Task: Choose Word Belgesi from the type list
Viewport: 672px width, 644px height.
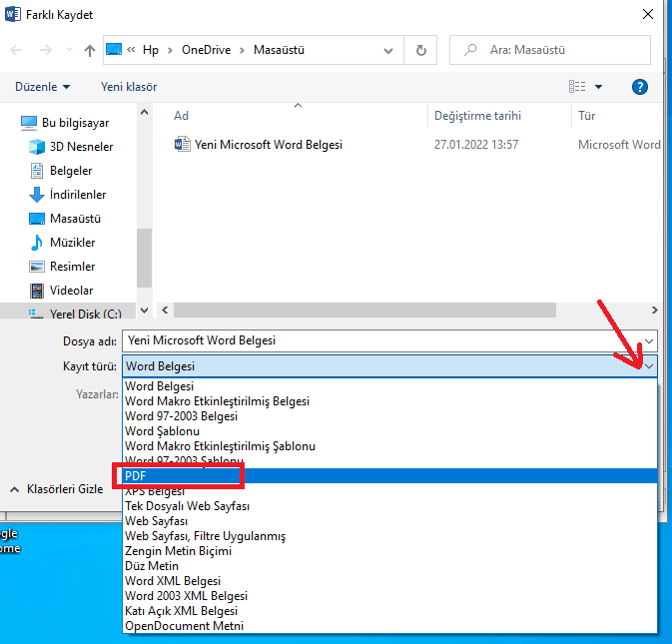Action: click(x=390, y=386)
